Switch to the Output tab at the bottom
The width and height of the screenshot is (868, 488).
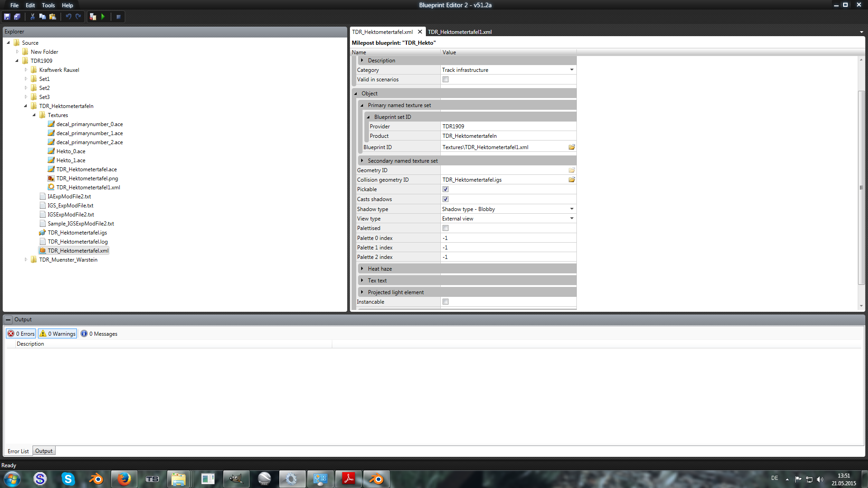(44, 451)
